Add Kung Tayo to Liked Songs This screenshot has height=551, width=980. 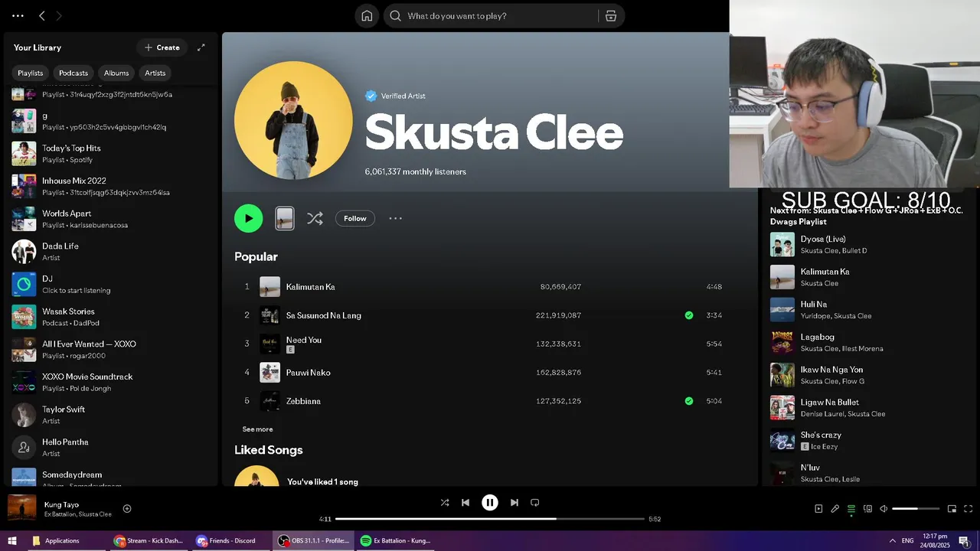(x=127, y=508)
